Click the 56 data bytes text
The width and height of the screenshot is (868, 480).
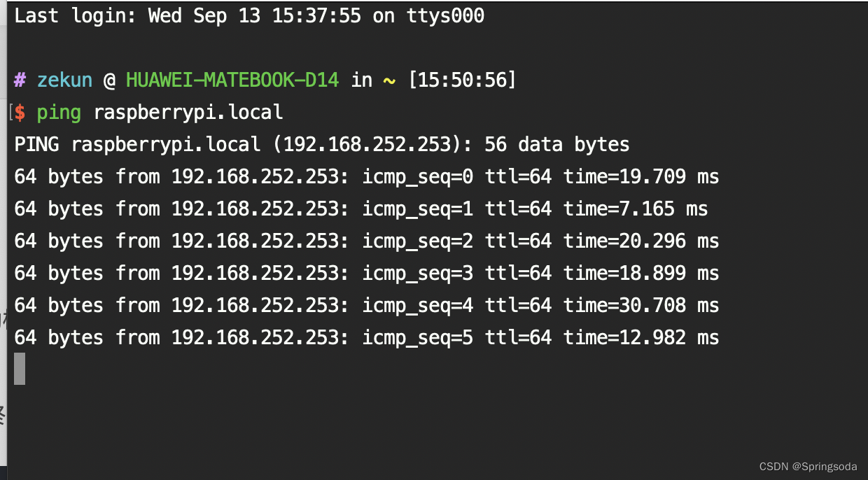click(x=556, y=145)
